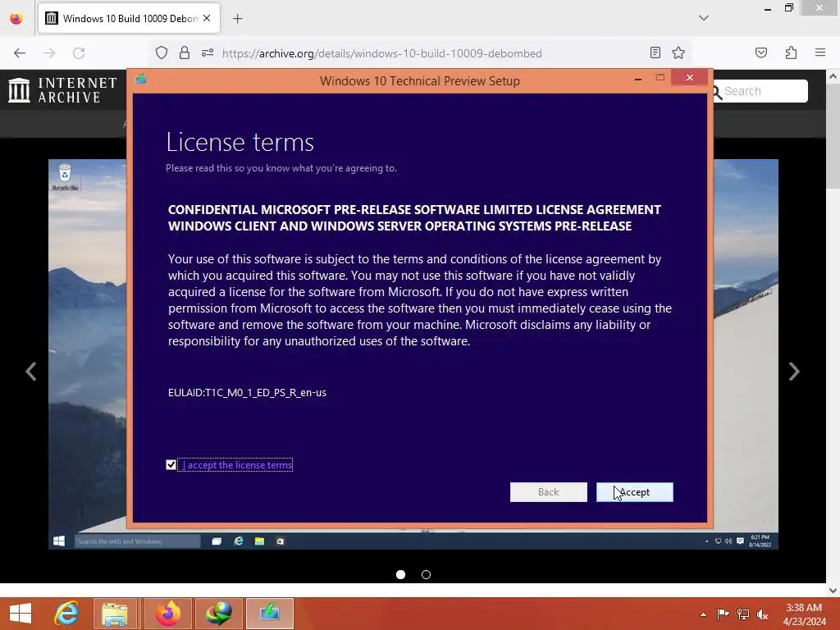Open the Windows Start button

[x=21, y=614]
